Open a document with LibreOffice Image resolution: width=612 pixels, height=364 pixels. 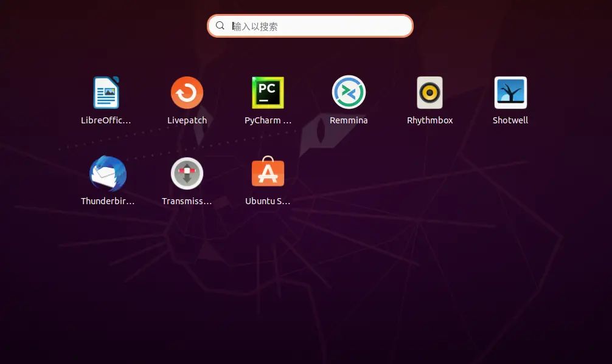click(106, 92)
